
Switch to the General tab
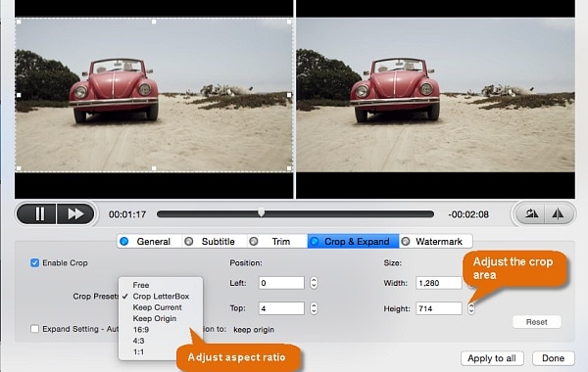(150, 241)
